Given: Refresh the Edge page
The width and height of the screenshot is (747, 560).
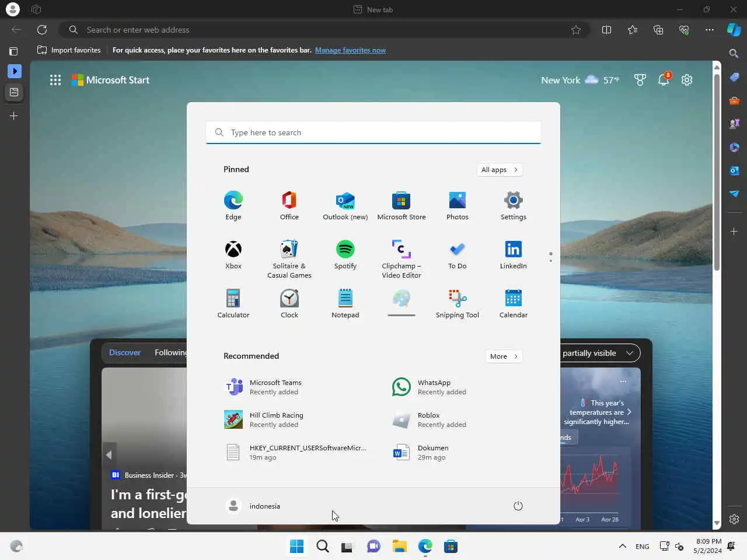Looking at the screenshot, I should click(x=42, y=30).
